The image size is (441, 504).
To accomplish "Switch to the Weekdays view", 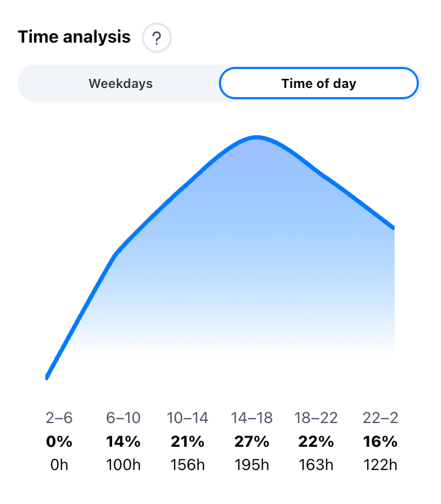I will click(x=120, y=83).
